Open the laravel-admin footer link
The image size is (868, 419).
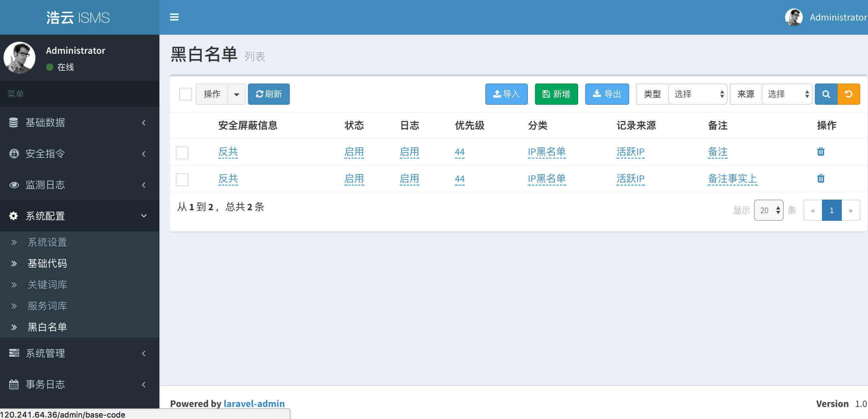[254, 404]
